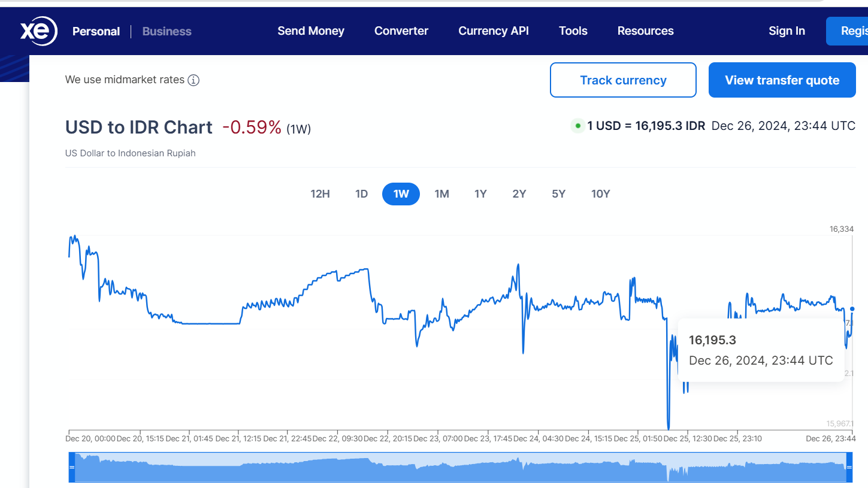
Task: Open the Send Money menu
Action: [311, 31]
